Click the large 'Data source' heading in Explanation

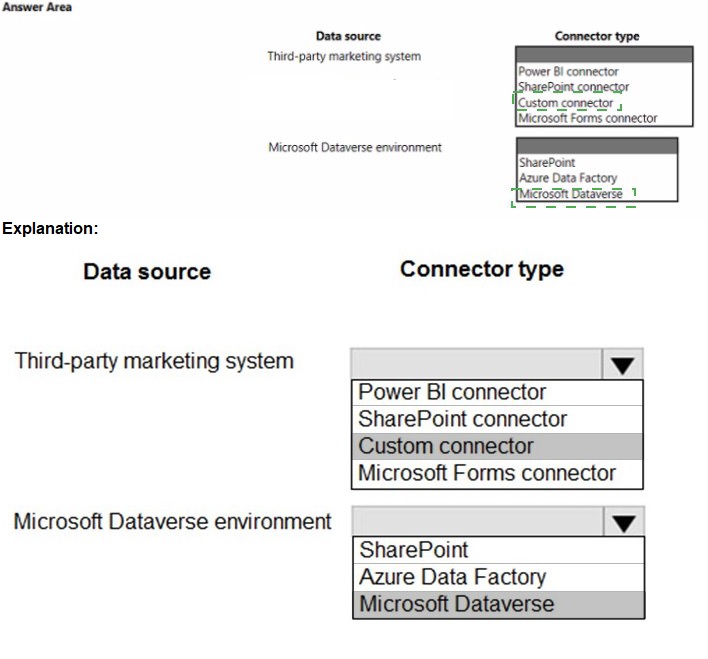pos(147,272)
